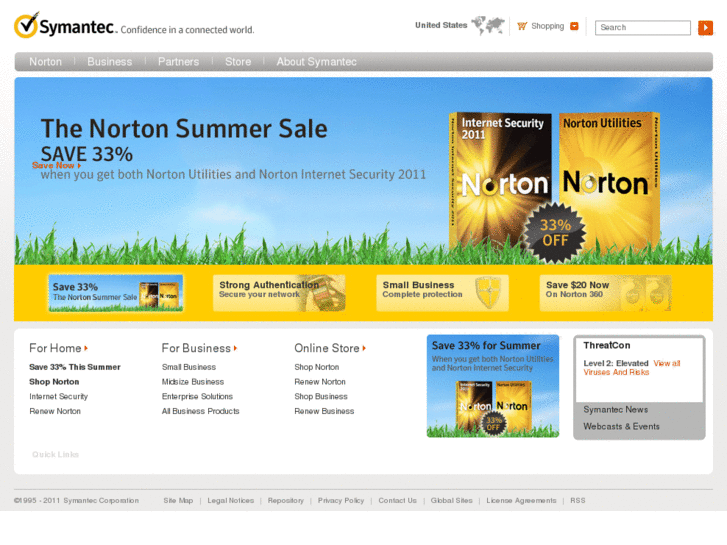Open the For Home section heading
The width and height of the screenshot is (727, 545).
(x=58, y=348)
